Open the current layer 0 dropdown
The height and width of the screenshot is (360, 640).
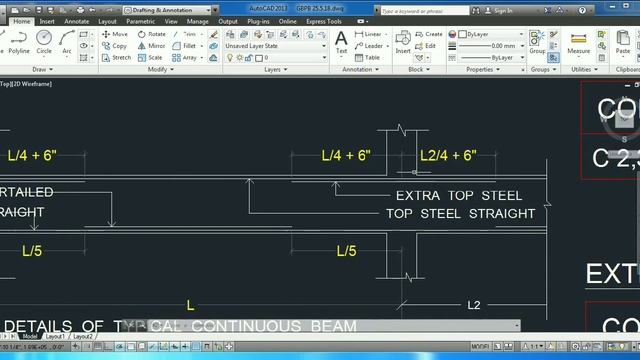276,58
